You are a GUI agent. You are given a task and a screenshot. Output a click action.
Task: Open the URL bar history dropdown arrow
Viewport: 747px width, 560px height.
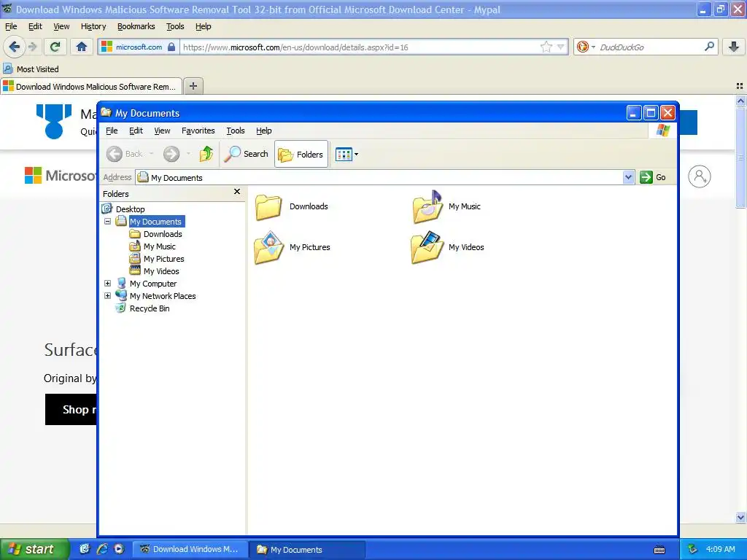tap(561, 47)
